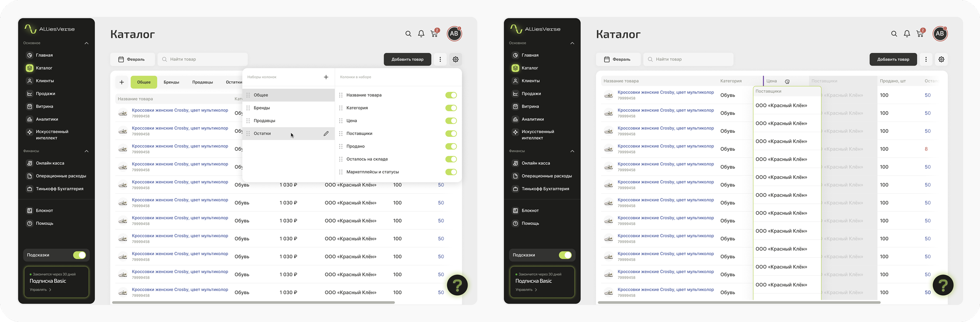Open Клиенты in the left screen sidebar

40,81
